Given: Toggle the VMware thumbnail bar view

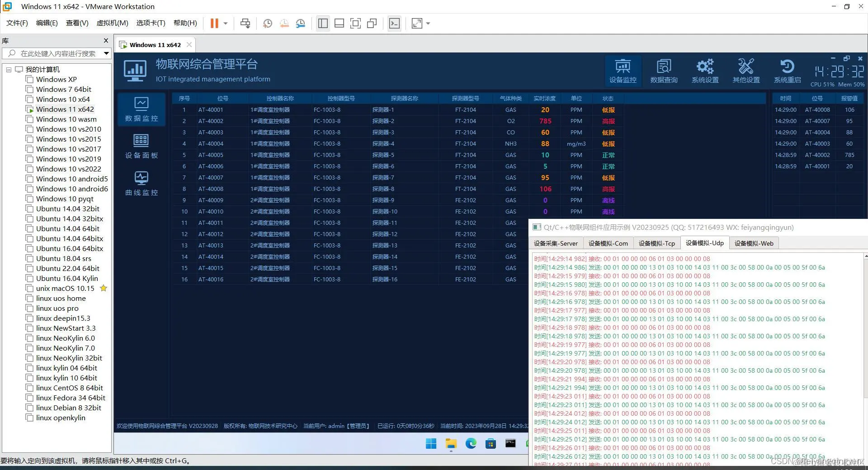Looking at the screenshot, I should [x=339, y=24].
